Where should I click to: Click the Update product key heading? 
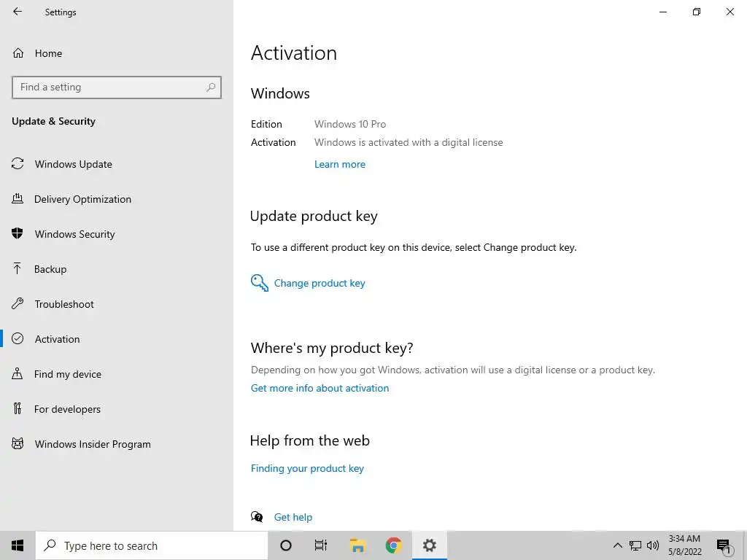coord(314,216)
